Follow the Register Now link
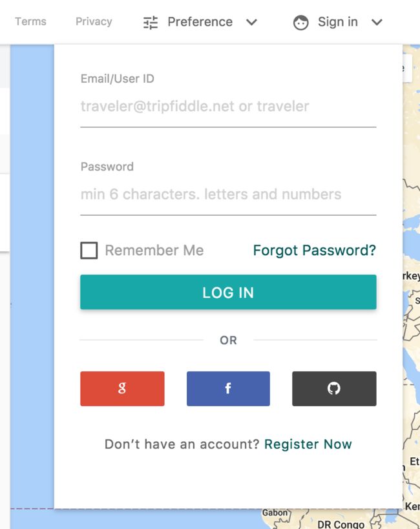 click(308, 444)
